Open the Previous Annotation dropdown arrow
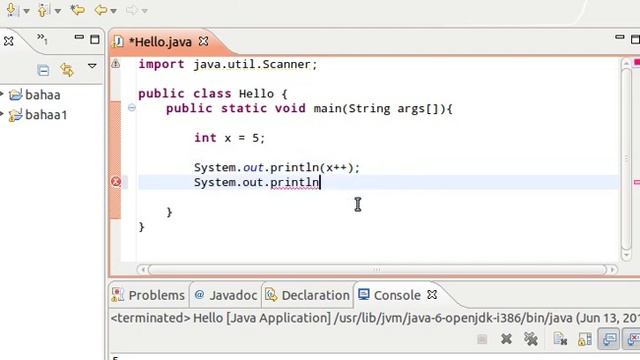Image resolution: width=640 pixels, height=360 pixels. tap(58, 11)
